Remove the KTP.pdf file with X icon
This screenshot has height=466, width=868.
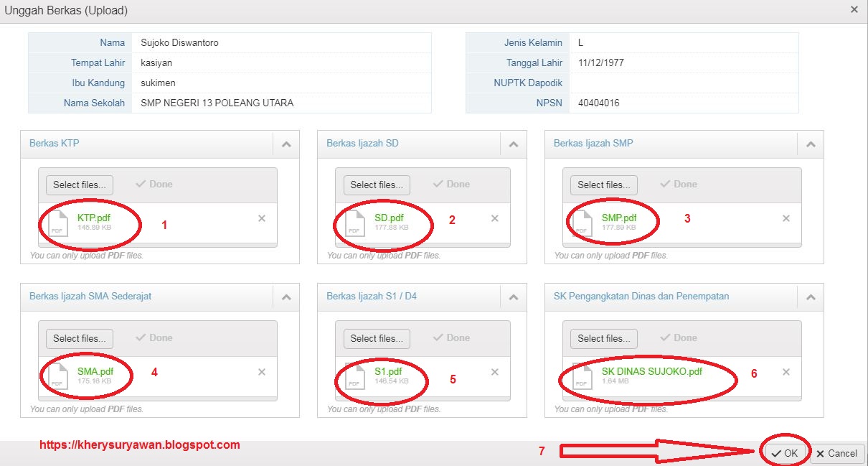pyautogui.click(x=262, y=218)
